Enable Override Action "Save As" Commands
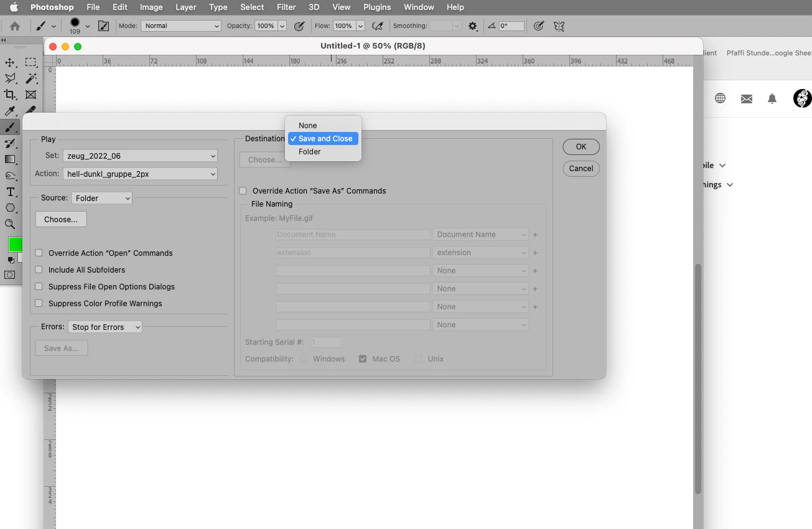Screen dimensions: 812x529 pos(243,191)
